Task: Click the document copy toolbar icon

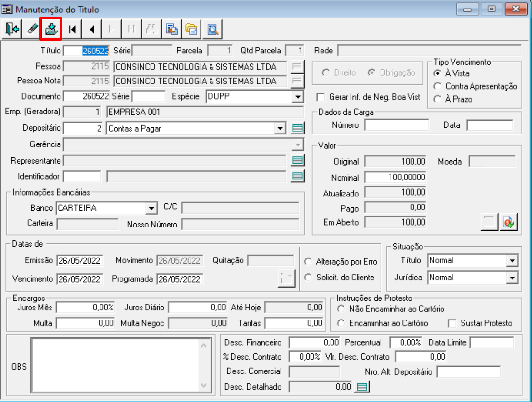Action: [171, 29]
